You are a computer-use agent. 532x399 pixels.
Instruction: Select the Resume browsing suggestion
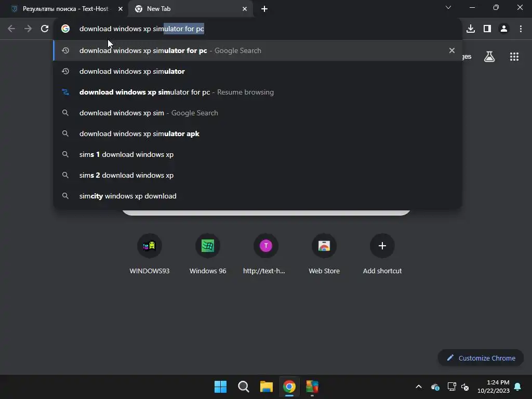(258, 92)
